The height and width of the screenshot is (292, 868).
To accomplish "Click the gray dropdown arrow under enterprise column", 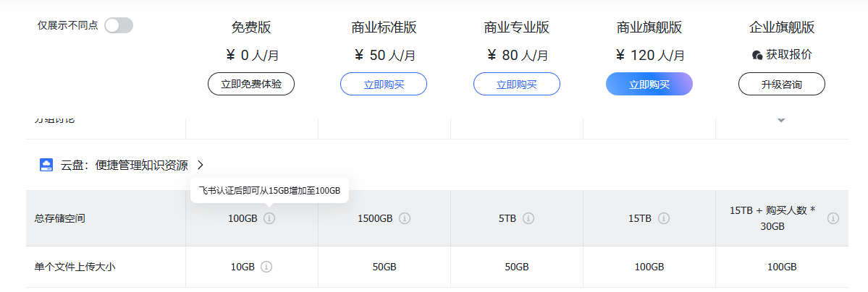I will pos(781,121).
